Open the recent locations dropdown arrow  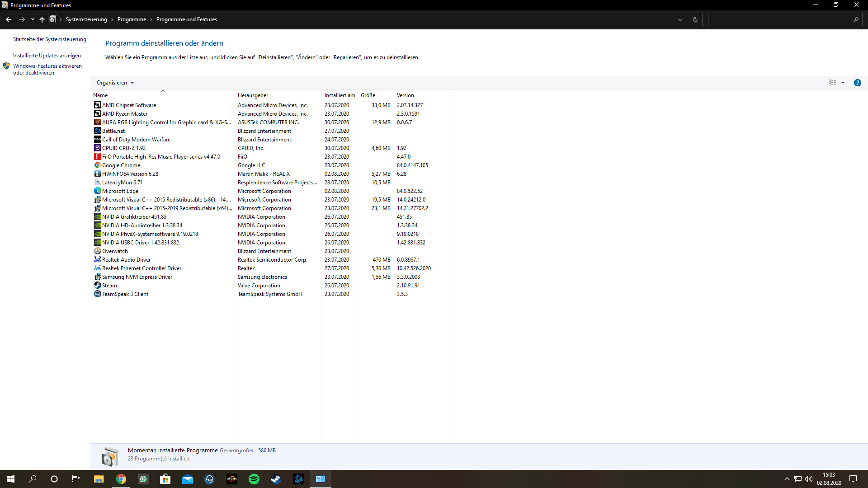pos(33,19)
